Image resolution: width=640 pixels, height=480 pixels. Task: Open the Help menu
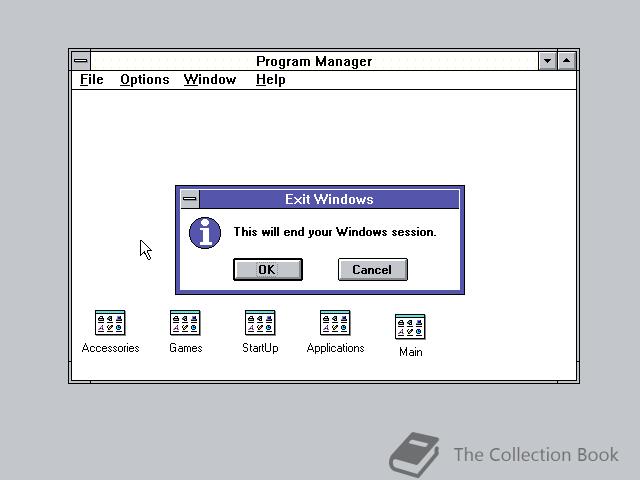270,80
